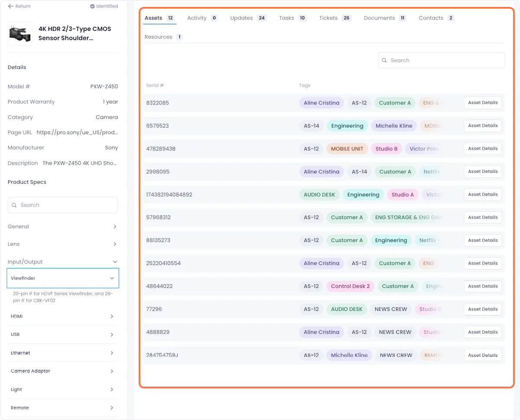Screen dimensions: 520x420
Task: Click Control Desk 2 tag on row 48644022
Action: pos(350,287)
